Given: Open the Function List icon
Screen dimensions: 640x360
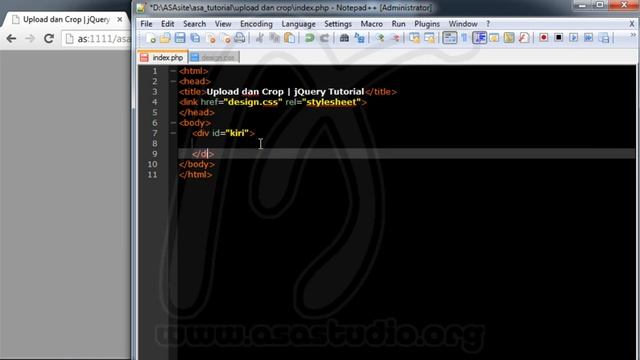Looking at the screenshot, I should tap(524, 38).
